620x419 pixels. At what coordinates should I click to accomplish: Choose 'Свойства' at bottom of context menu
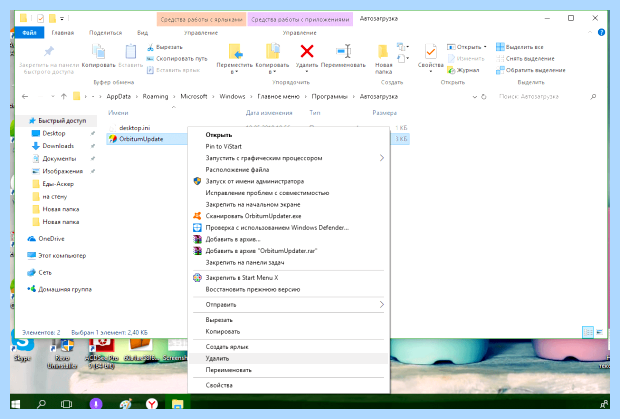[x=289, y=385]
